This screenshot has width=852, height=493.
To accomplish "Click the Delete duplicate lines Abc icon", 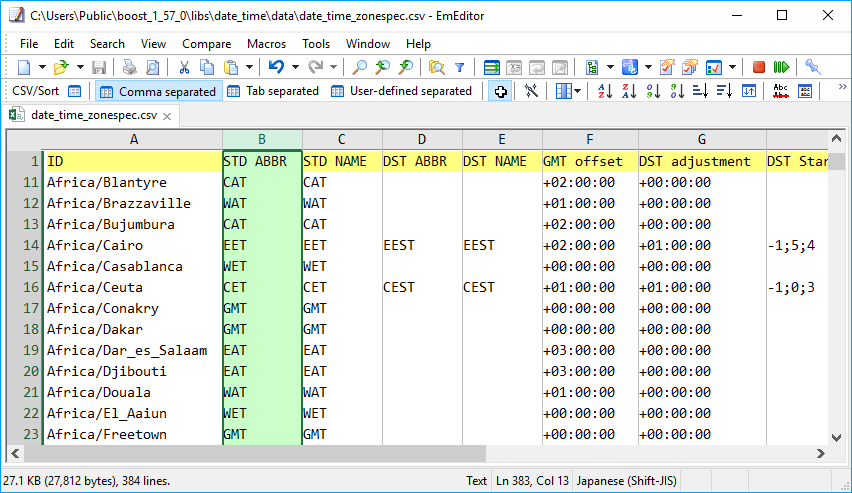I will (x=781, y=91).
